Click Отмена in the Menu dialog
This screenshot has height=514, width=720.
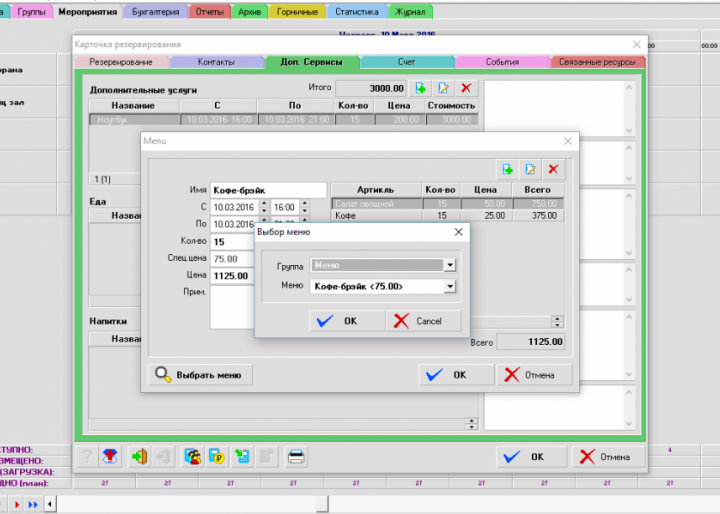tap(534, 375)
